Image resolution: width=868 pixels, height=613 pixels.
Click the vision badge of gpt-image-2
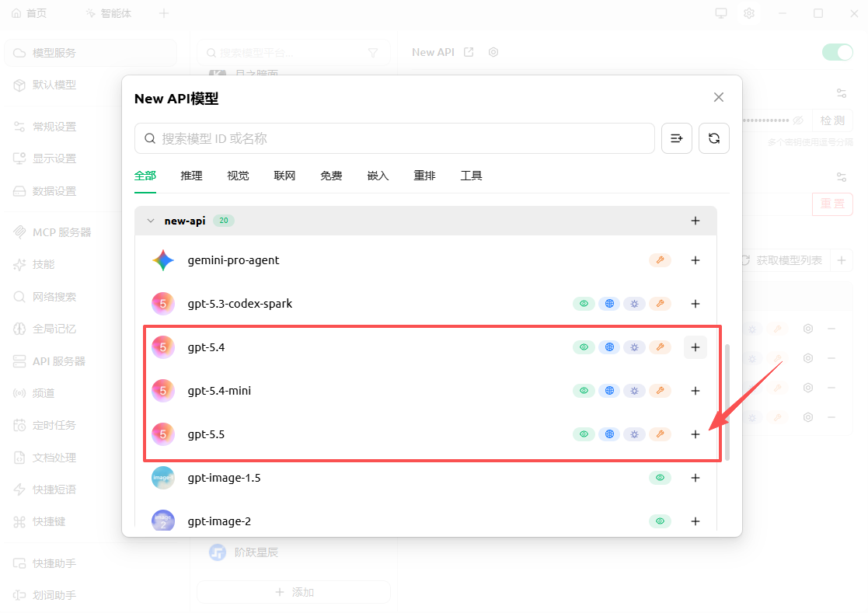coord(660,521)
